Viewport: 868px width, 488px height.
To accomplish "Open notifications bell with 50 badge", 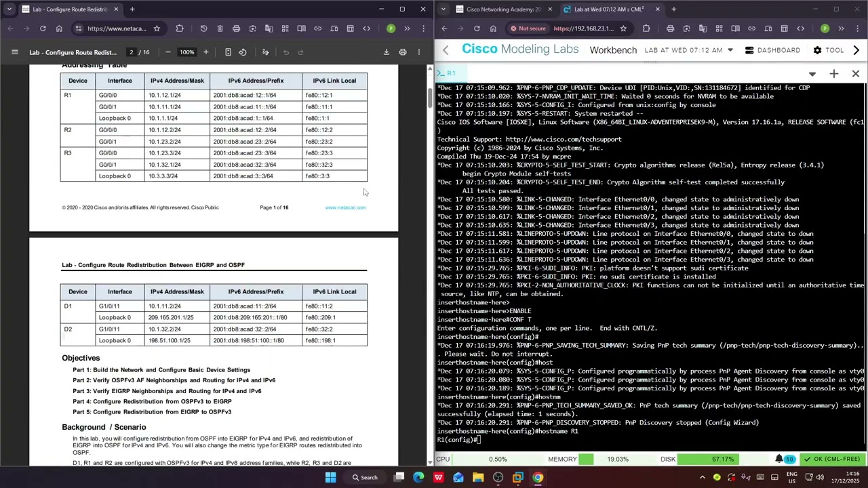I will point(784,459).
